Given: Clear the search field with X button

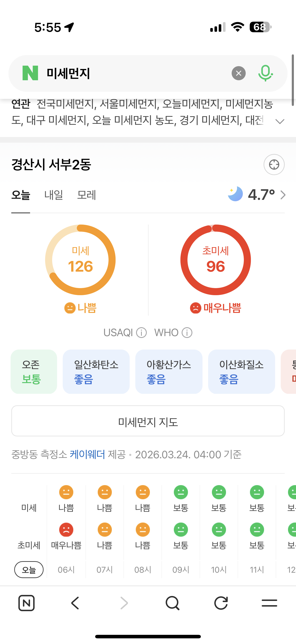Looking at the screenshot, I should pyautogui.click(x=239, y=73).
